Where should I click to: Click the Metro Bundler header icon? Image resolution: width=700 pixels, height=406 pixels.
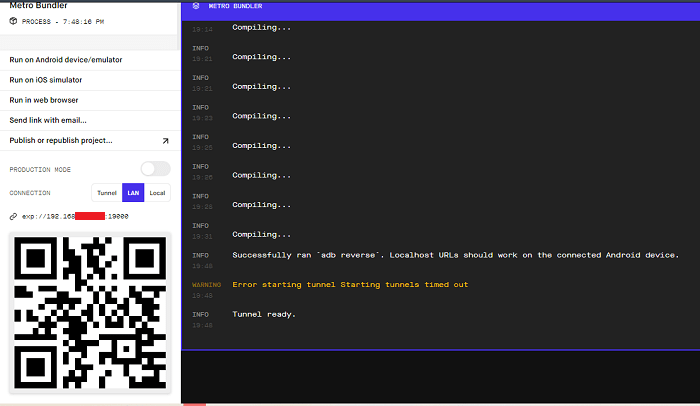point(196,6)
